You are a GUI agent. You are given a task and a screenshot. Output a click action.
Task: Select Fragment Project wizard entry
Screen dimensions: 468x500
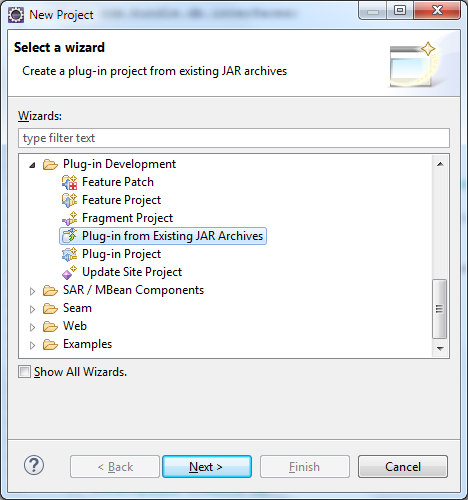click(127, 218)
